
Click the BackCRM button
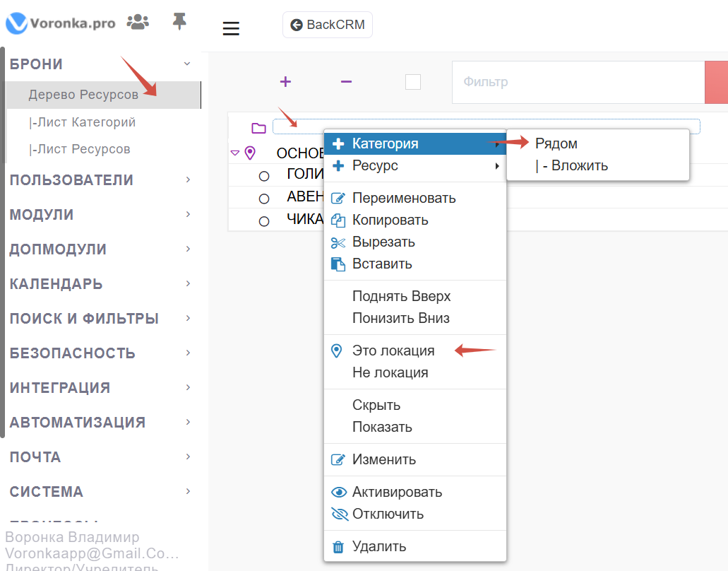328,25
